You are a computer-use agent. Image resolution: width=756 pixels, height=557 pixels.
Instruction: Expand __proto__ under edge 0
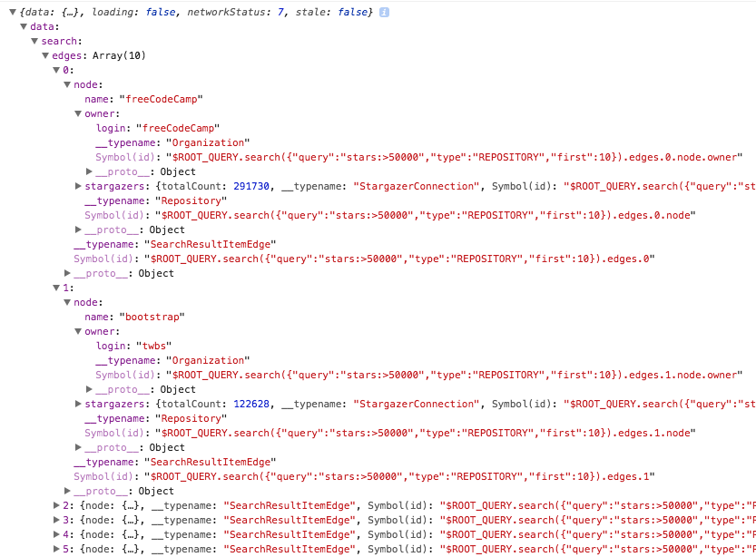pyautogui.click(x=67, y=273)
